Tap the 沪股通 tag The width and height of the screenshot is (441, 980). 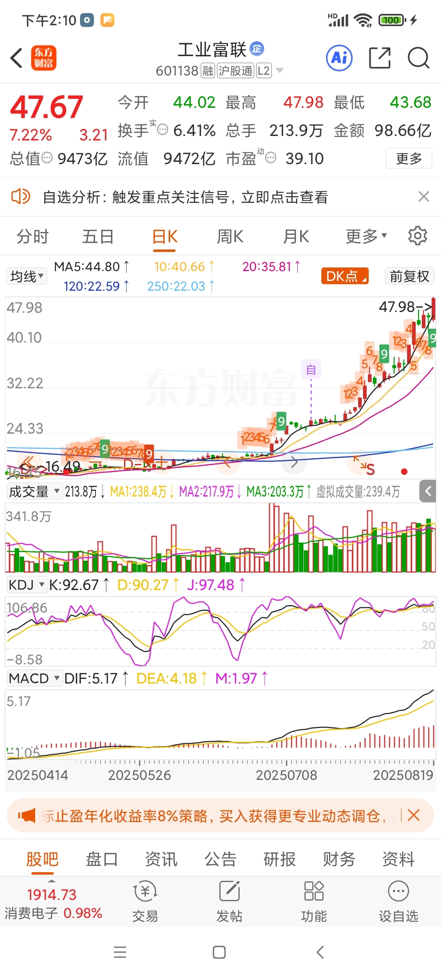(x=236, y=71)
